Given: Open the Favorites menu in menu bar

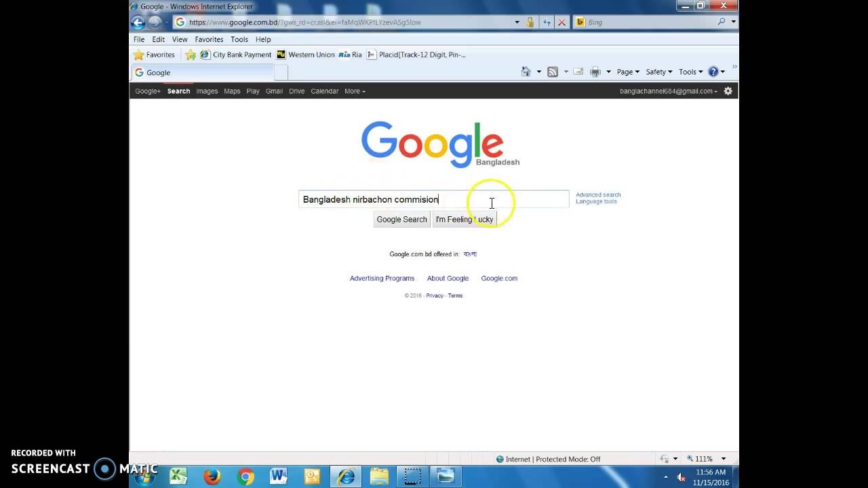Looking at the screenshot, I should (209, 39).
